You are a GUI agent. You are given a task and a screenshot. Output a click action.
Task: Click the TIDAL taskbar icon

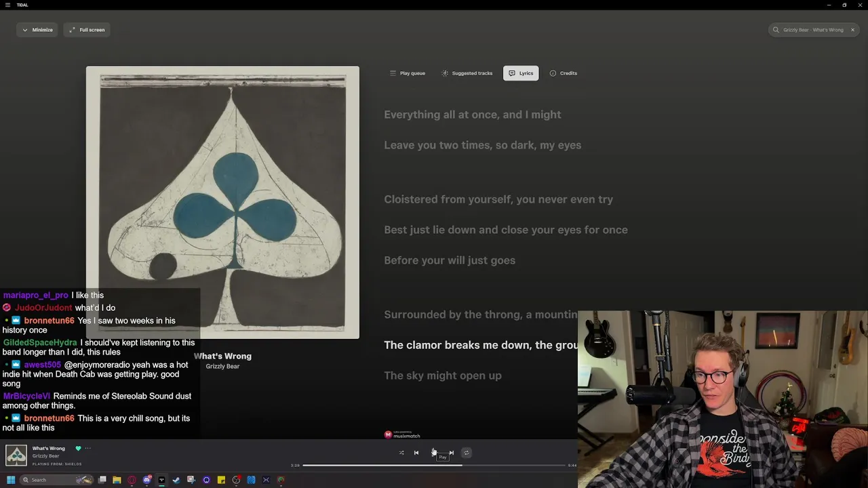point(161,480)
